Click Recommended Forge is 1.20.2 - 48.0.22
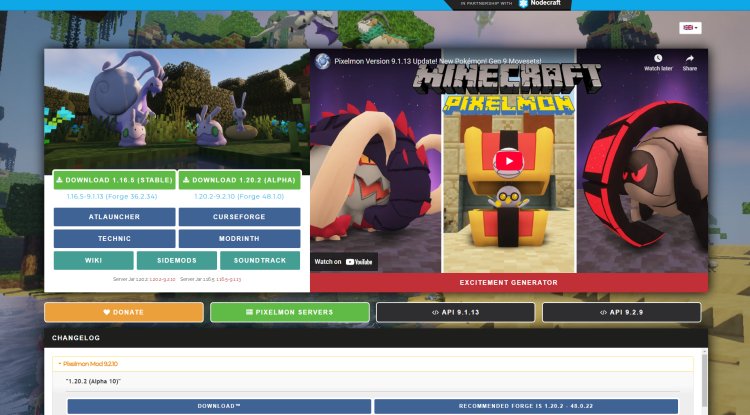 coord(526,406)
